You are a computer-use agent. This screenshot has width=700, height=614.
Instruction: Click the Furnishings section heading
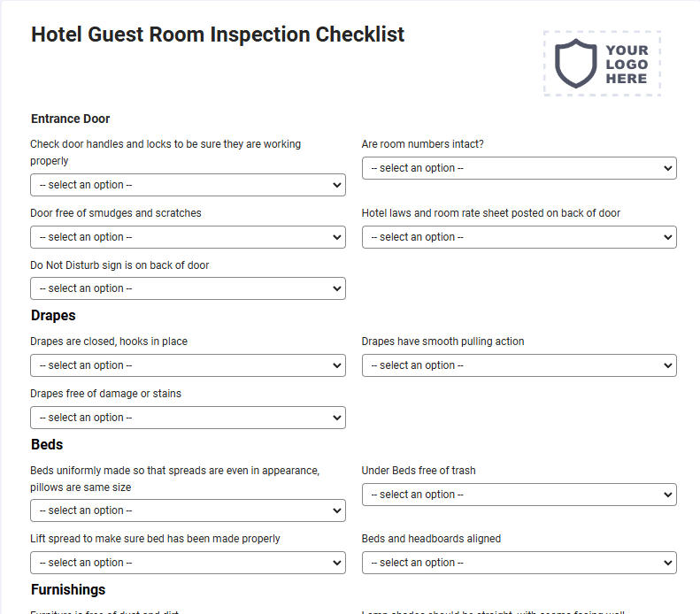68,589
